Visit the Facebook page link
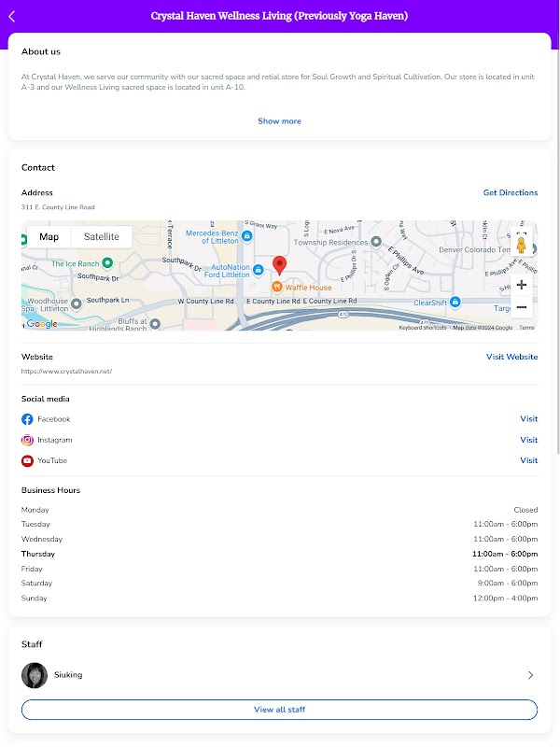This screenshot has height=747, width=560. coord(529,418)
